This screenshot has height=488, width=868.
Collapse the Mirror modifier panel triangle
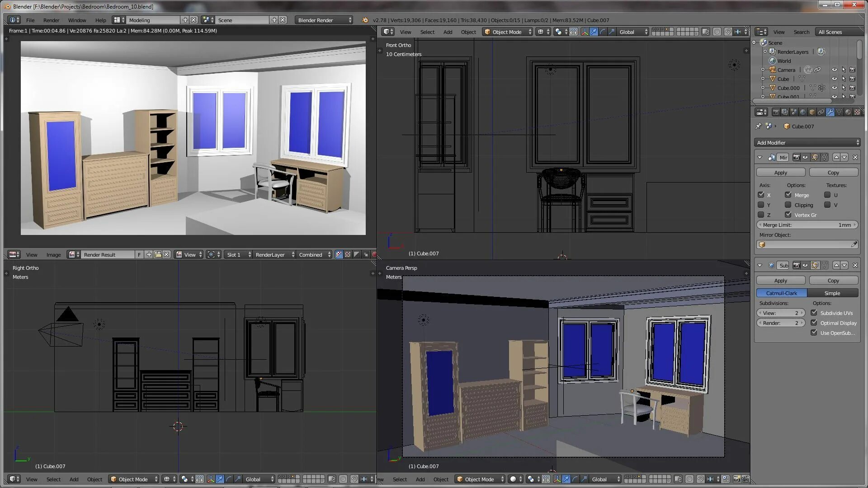click(x=759, y=157)
